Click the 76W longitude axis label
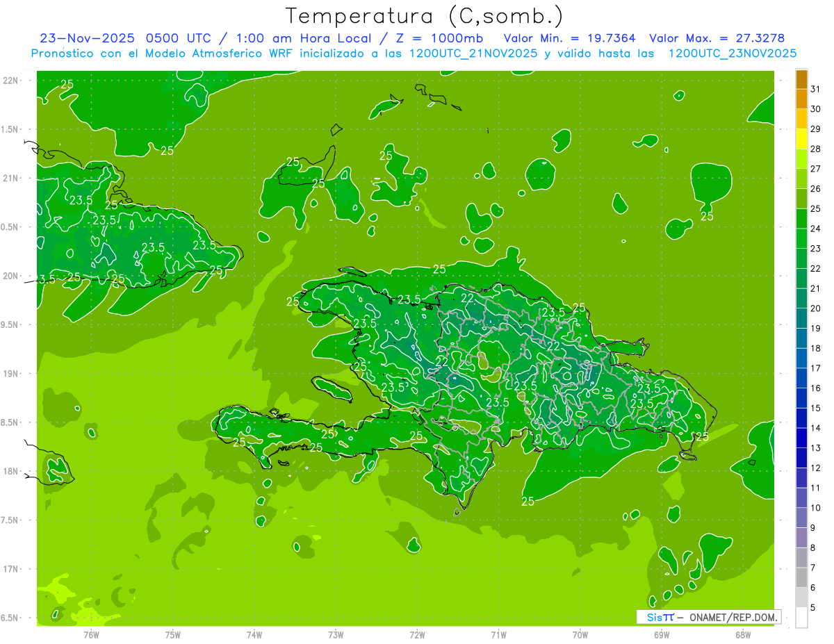This screenshot has width=834, height=644. [91, 634]
